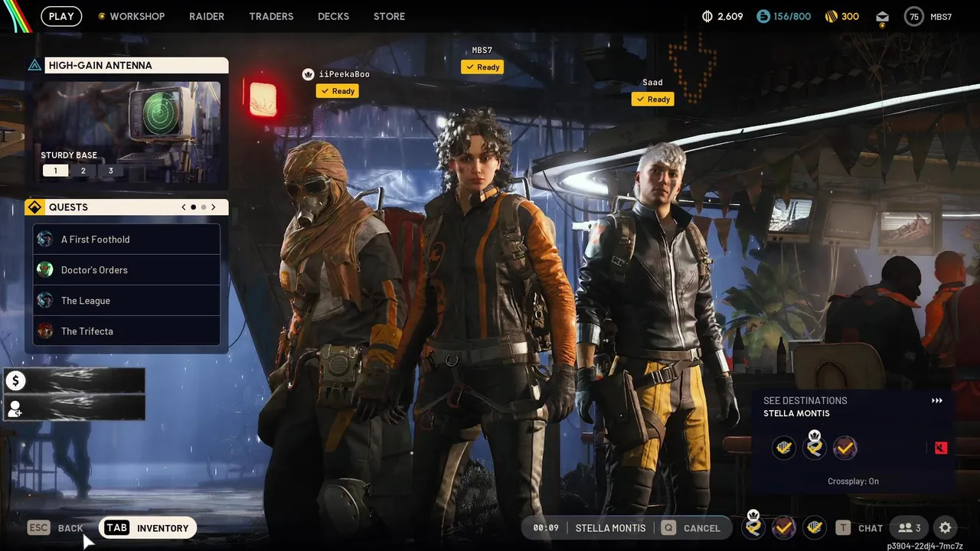The height and width of the screenshot is (551, 980).
Task: Click the T key chat icon
Action: (843, 527)
